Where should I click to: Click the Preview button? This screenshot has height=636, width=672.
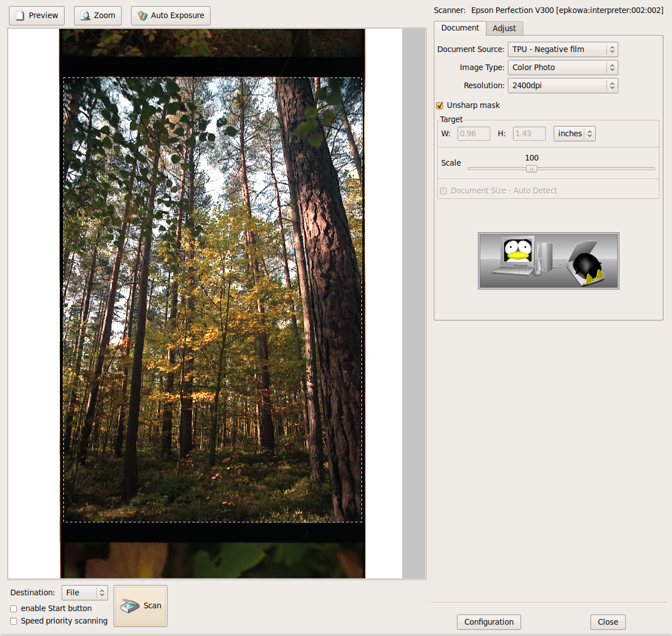point(37,15)
